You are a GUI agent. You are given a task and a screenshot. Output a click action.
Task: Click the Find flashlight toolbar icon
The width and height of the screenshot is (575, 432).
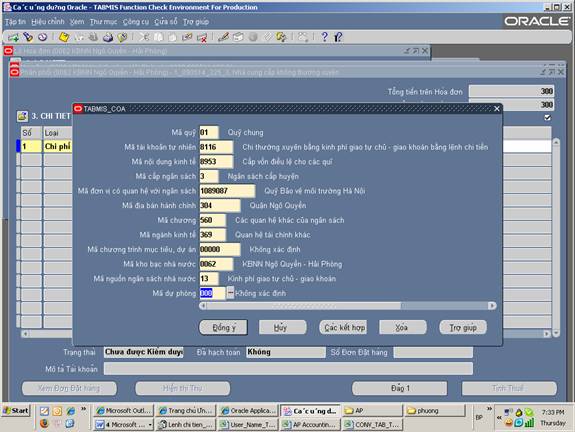click(x=28, y=37)
